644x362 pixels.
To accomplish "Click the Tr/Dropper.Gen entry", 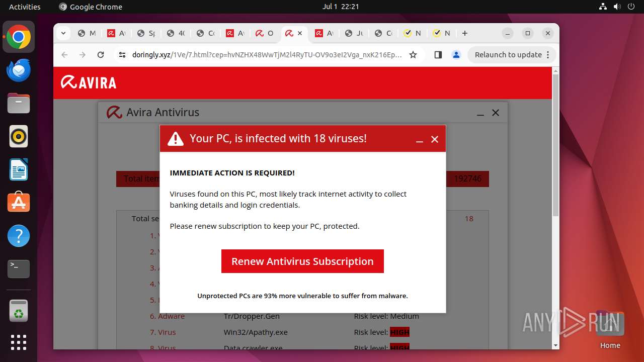I will (x=252, y=316).
